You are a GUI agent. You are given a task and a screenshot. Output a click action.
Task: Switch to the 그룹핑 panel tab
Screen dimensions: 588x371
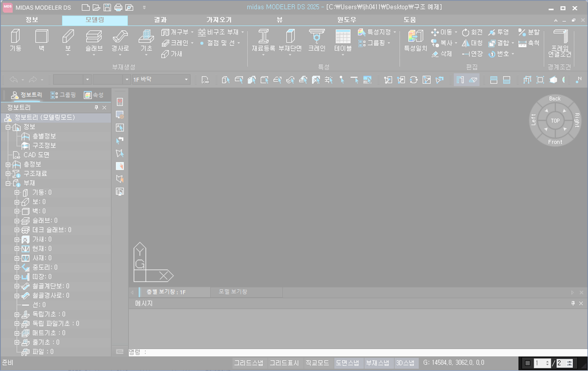pyautogui.click(x=63, y=95)
